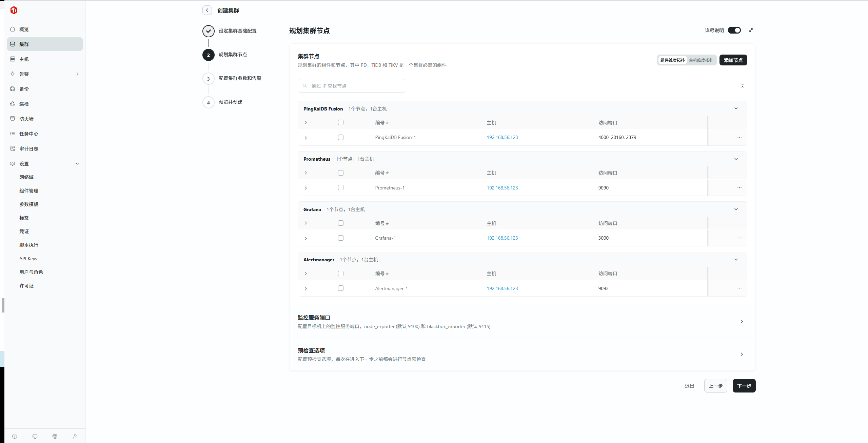Toggle the dark theme moon icon

(x=35, y=436)
